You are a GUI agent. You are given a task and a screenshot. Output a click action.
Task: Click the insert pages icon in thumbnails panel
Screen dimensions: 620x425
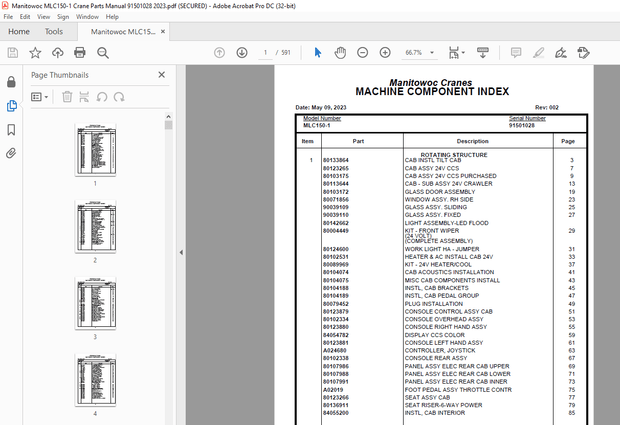pyautogui.click(x=84, y=97)
